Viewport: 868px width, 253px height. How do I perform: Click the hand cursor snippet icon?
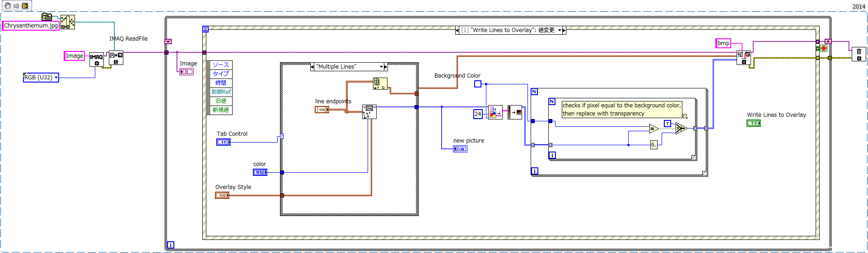8,6
